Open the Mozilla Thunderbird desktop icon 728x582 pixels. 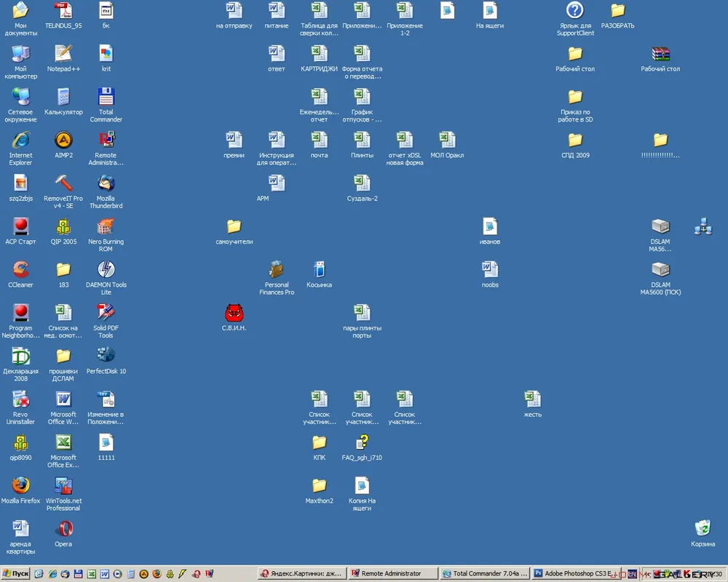pos(106,183)
